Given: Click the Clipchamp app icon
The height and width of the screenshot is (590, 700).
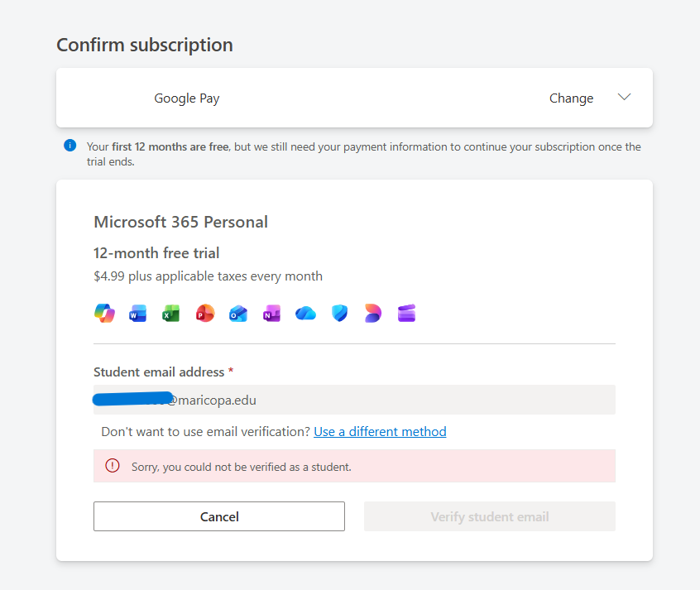Looking at the screenshot, I should [406, 314].
